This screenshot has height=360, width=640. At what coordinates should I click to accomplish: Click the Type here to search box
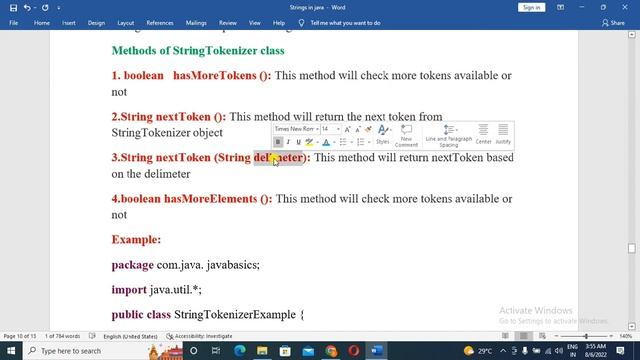click(102, 351)
